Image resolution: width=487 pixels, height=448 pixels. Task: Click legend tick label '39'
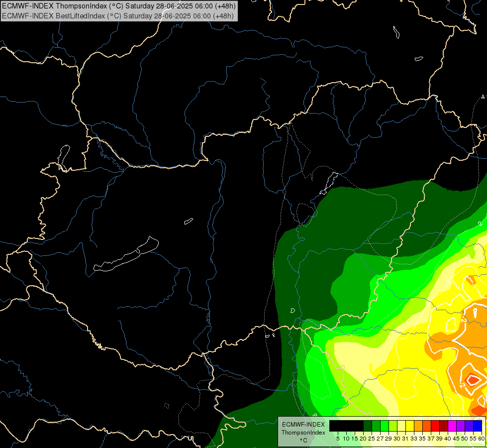click(x=439, y=439)
